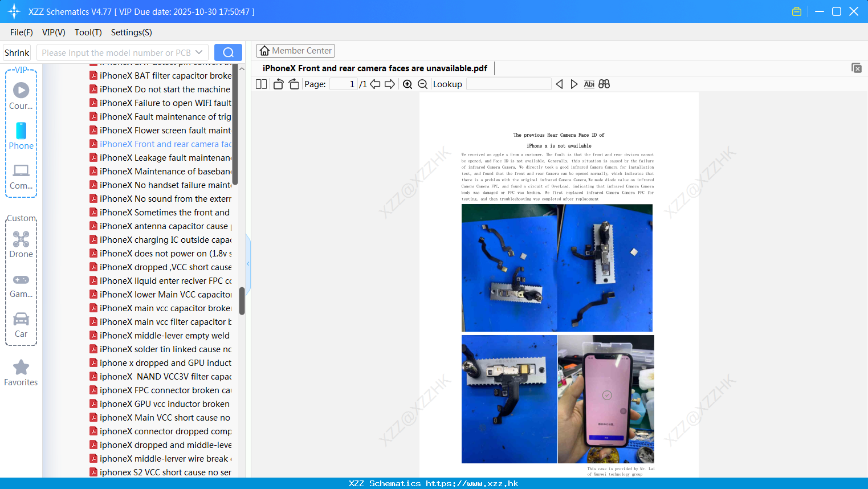Zoom out of the PDF
868x489 pixels.
coord(422,84)
